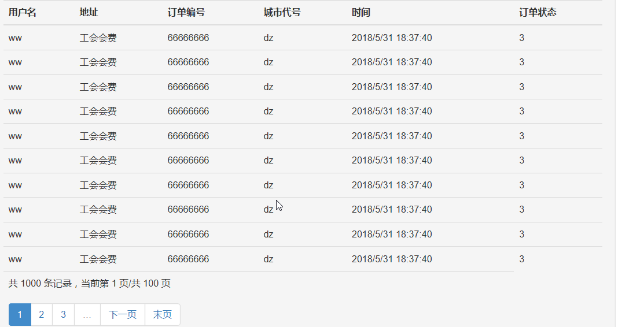Jump to last page via 末页

[162, 315]
